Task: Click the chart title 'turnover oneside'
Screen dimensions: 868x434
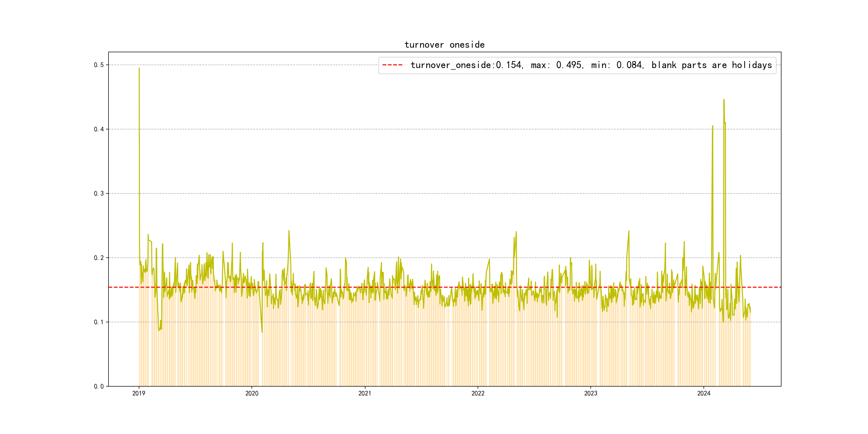Action: [444, 45]
